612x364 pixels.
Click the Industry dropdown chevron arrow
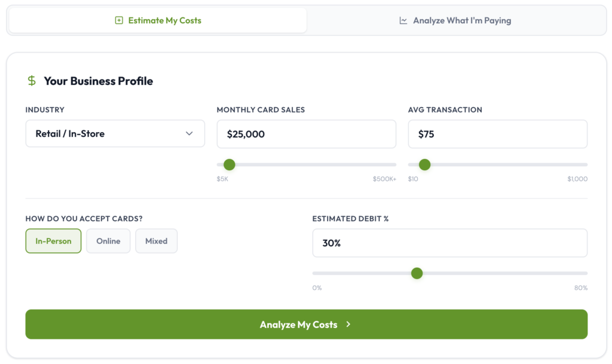189,134
